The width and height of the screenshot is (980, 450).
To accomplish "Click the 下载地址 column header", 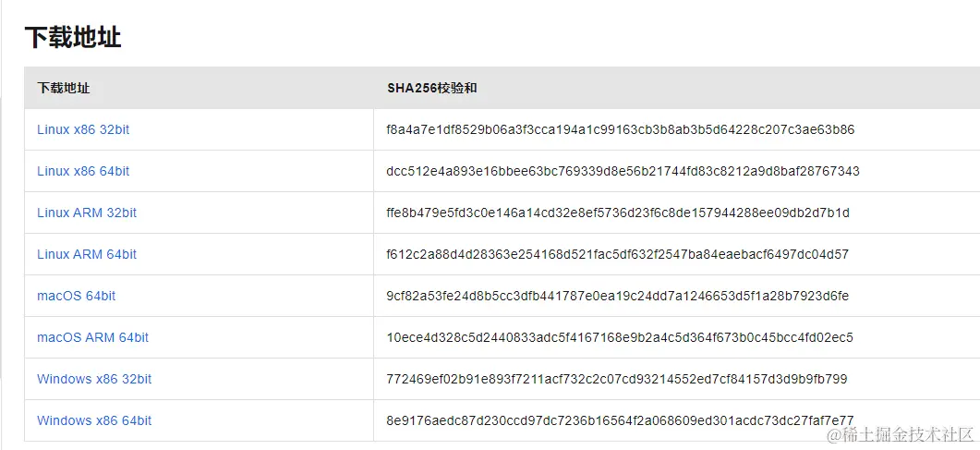I will pyautogui.click(x=64, y=88).
